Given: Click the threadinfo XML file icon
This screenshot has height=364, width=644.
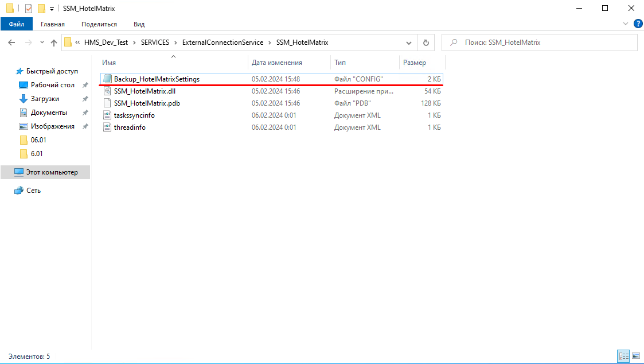Looking at the screenshot, I should tap(107, 127).
